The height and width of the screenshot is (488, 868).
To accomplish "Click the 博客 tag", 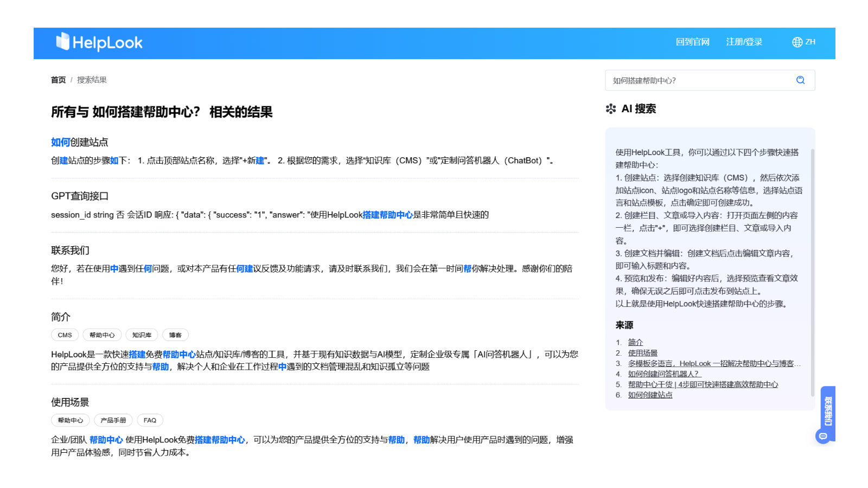I will coord(175,335).
